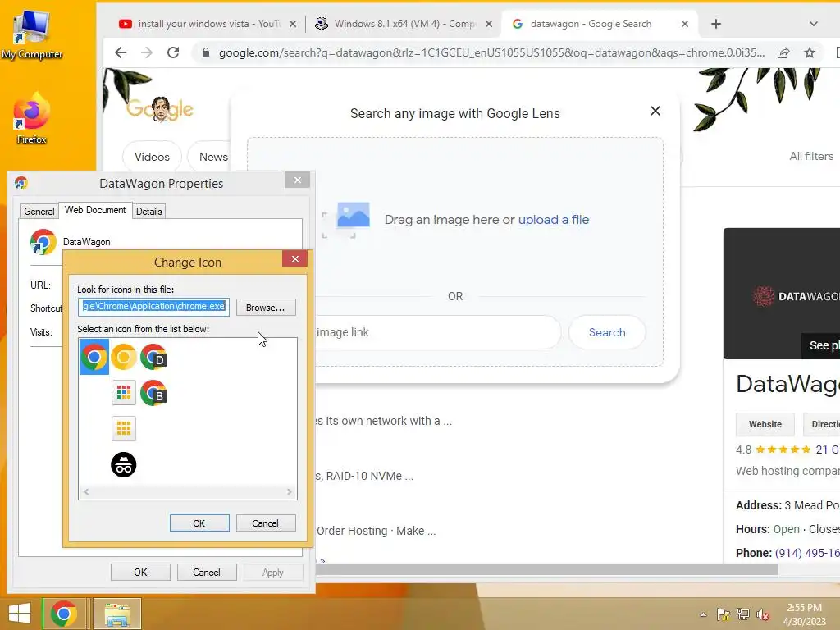Click Browse... in Change Icon dialog
840x630 pixels.
click(266, 308)
